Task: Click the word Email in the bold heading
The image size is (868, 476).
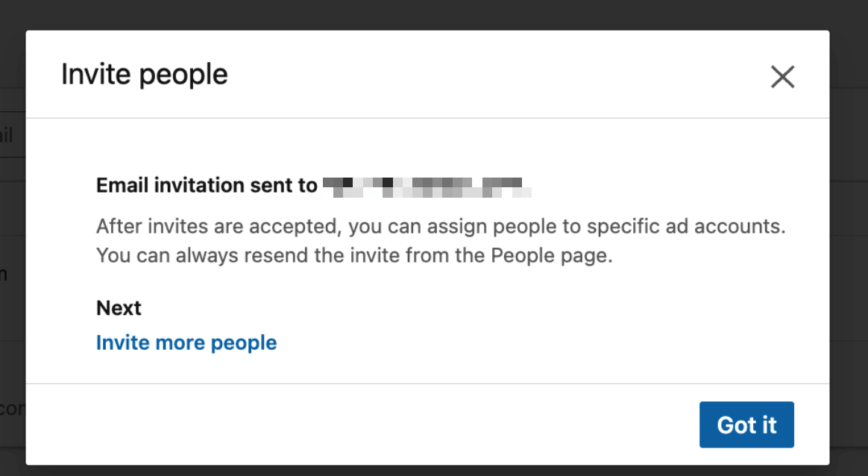Action: pyautogui.click(x=122, y=185)
